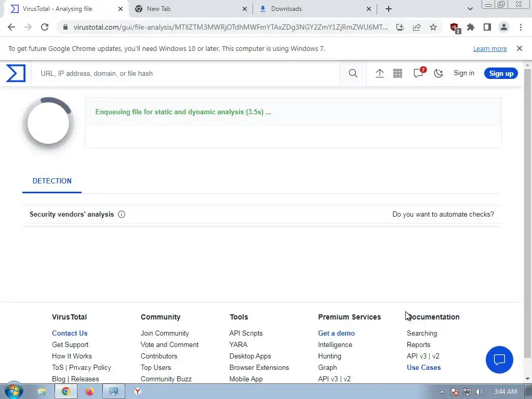Image resolution: width=532 pixels, height=399 pixels.
Task: Open the API Scripts link
Action: pos(246,333)
